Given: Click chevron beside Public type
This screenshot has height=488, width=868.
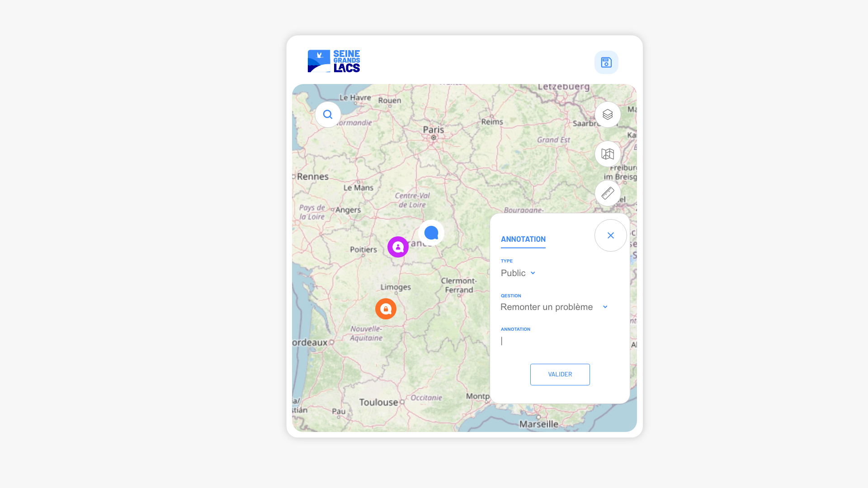Looking at the screenshot, I should (x=533, y=273).
